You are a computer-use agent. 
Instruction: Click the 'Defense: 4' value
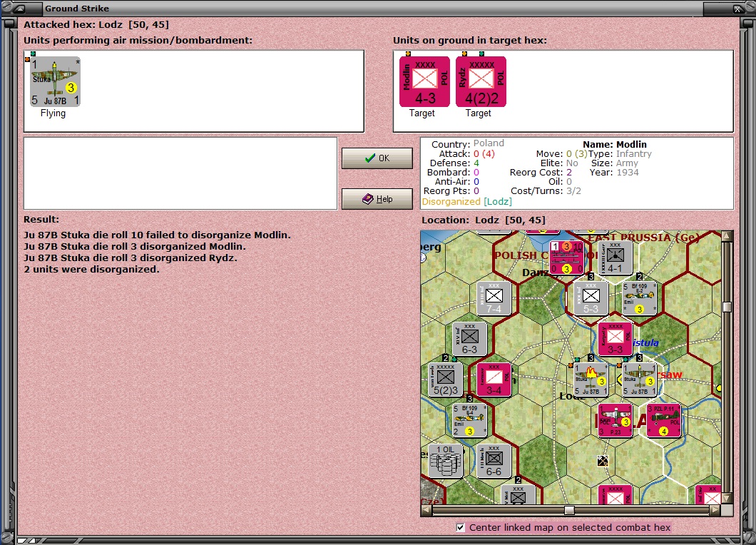(454, 163)
